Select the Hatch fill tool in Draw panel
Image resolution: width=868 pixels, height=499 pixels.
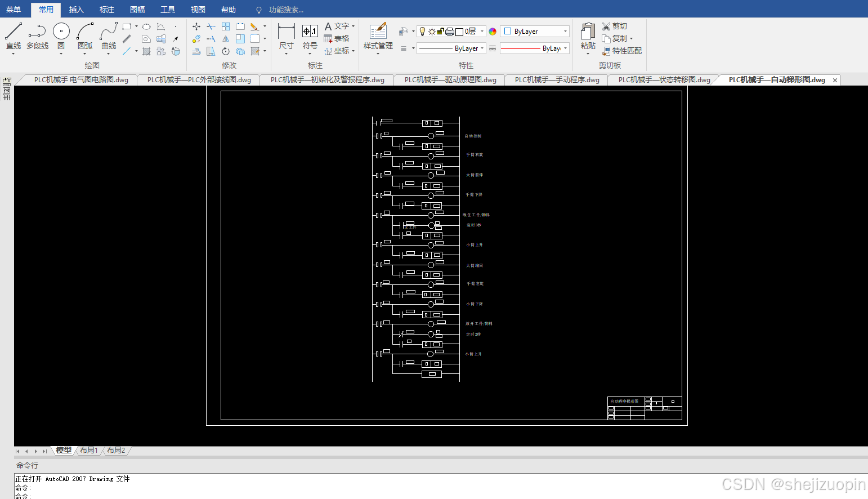146,51
